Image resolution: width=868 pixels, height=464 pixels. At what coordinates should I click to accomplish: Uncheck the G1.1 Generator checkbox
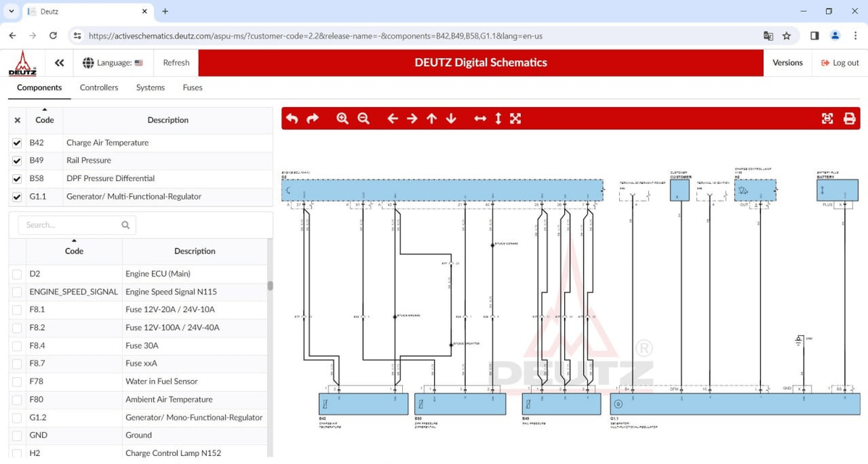tap(17, 197)
